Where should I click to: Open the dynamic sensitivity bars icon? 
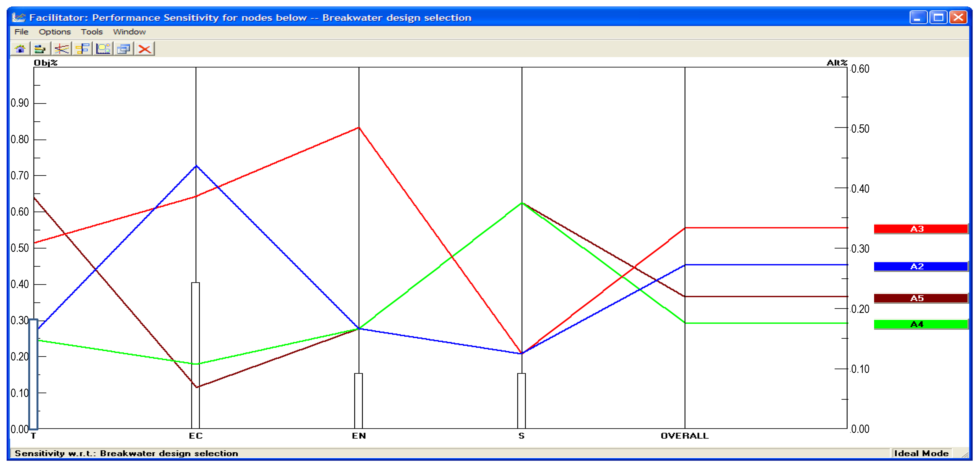tap(40, 49)
